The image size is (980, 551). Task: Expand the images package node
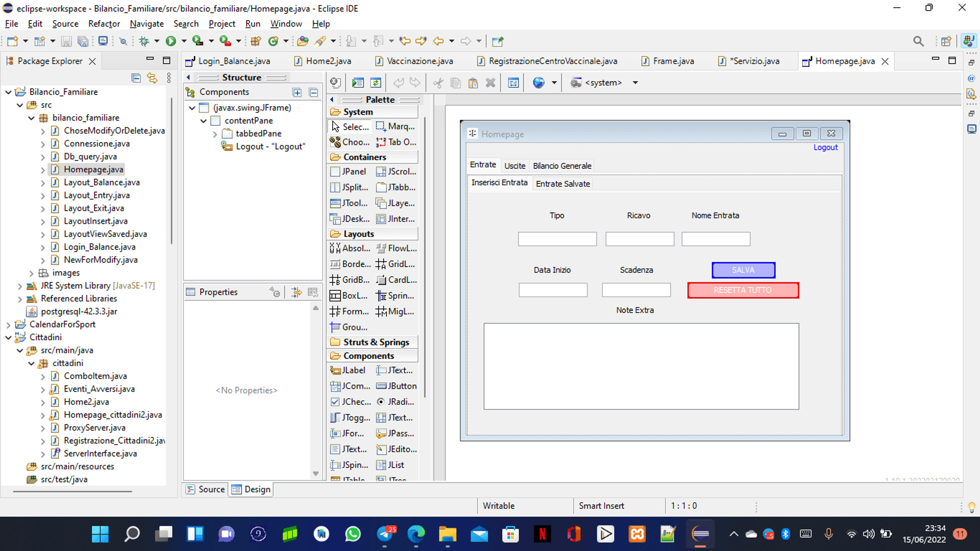pyautogui.click(x=31, y=273)
